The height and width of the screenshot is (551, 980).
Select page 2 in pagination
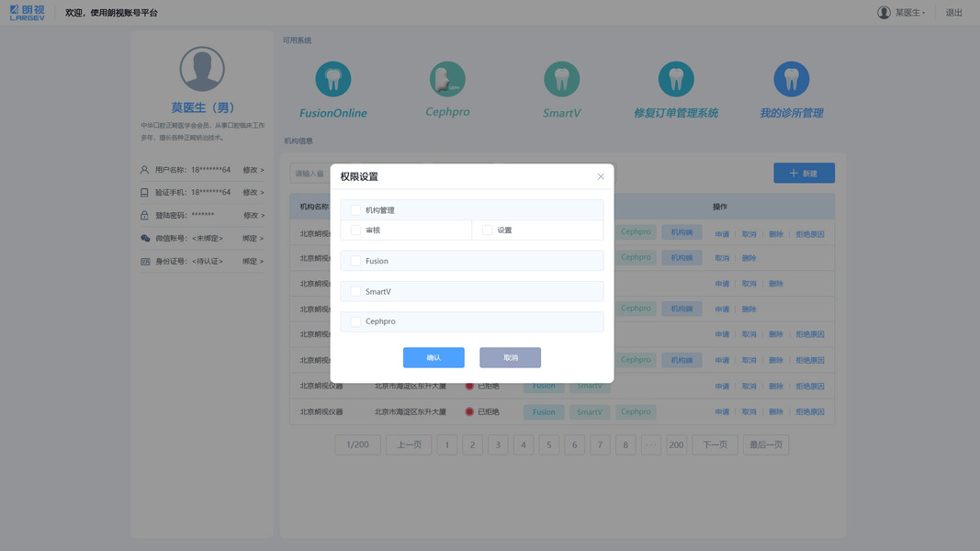click(x=472, y=444)
